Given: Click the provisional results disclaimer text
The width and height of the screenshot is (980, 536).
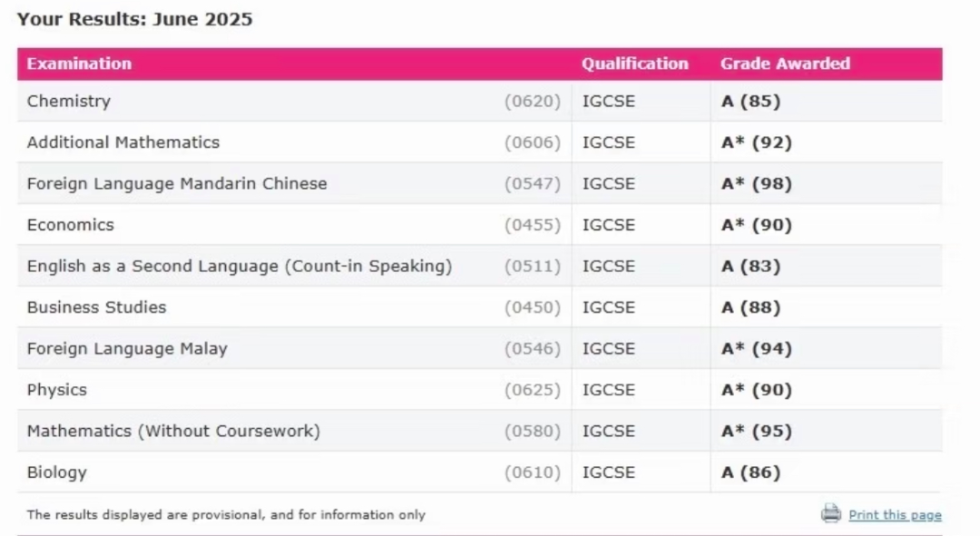Looking at the screenshot, I should click(x=226, y=515).
